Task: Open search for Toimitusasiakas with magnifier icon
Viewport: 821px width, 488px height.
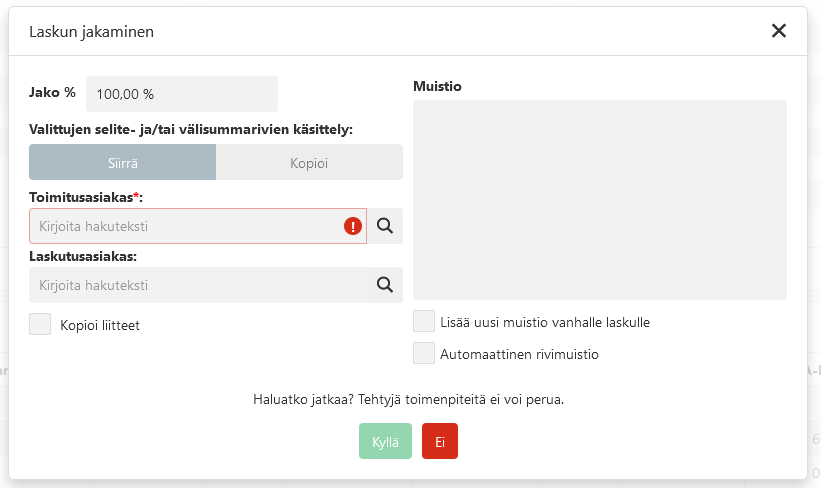Action: point(385,226)
